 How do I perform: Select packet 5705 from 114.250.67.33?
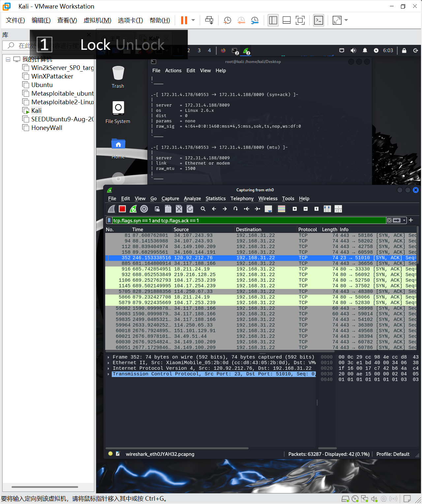coord(261,292)
